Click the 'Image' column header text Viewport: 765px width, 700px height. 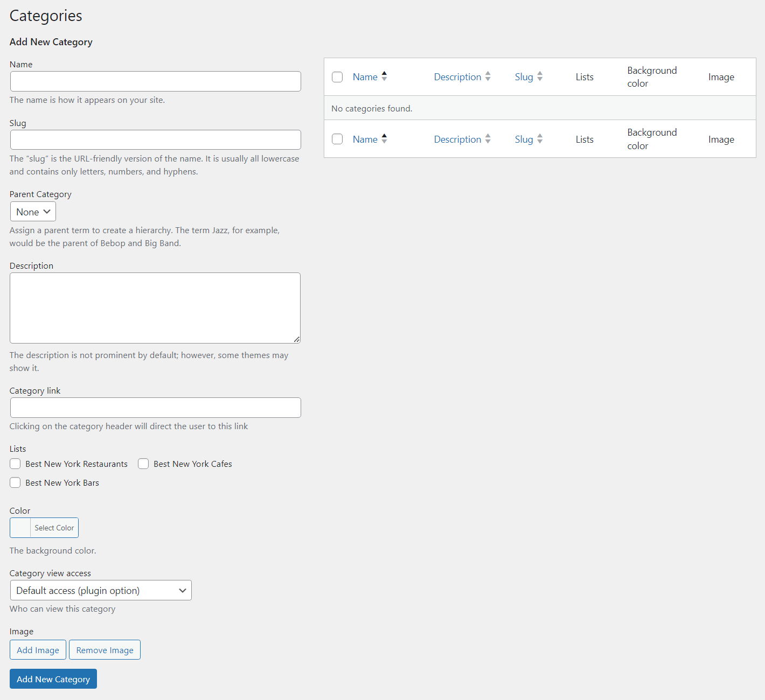pyautogui.click(x=721, y=77)
